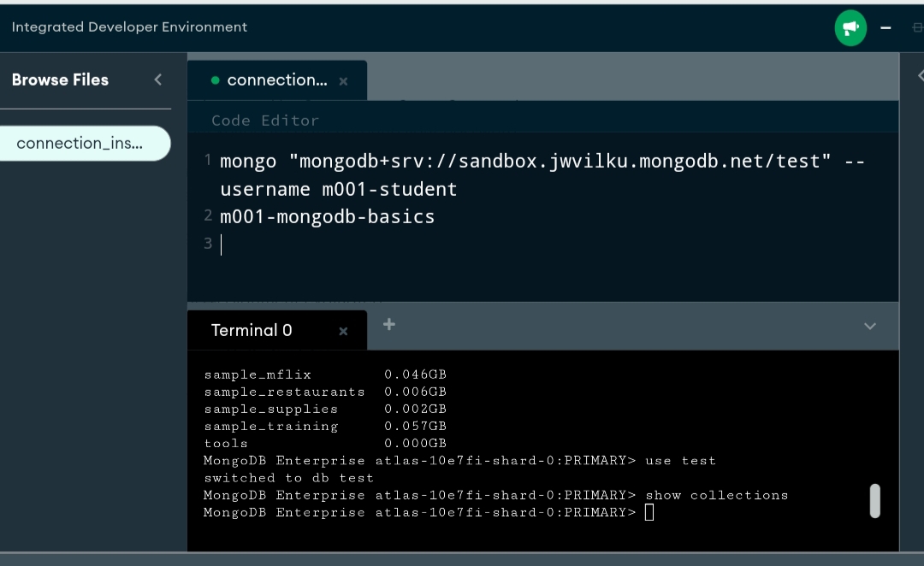924x566 pixels.
Task: Focus the terminal prompt cursor
Action: coord(649,512)
